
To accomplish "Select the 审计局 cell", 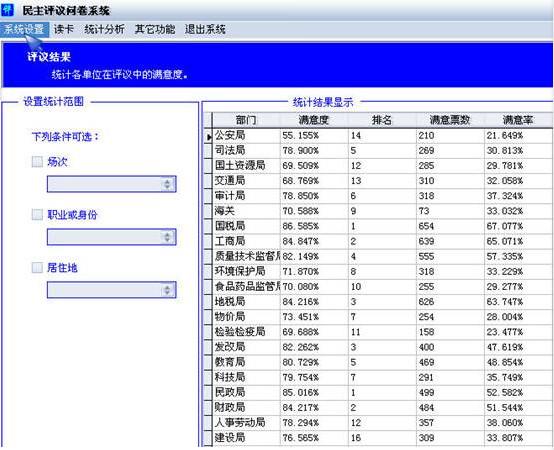I will [246, 196].
